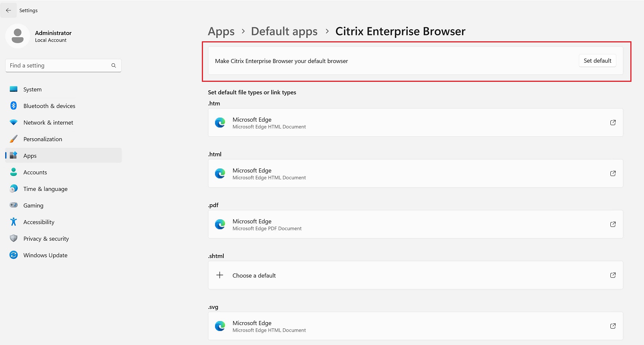Click 'Make Citrix Enterprise Browser your default browser' text
Viewport: 644px width, 345px height.
pyautogui.click(x=282, y=61)
